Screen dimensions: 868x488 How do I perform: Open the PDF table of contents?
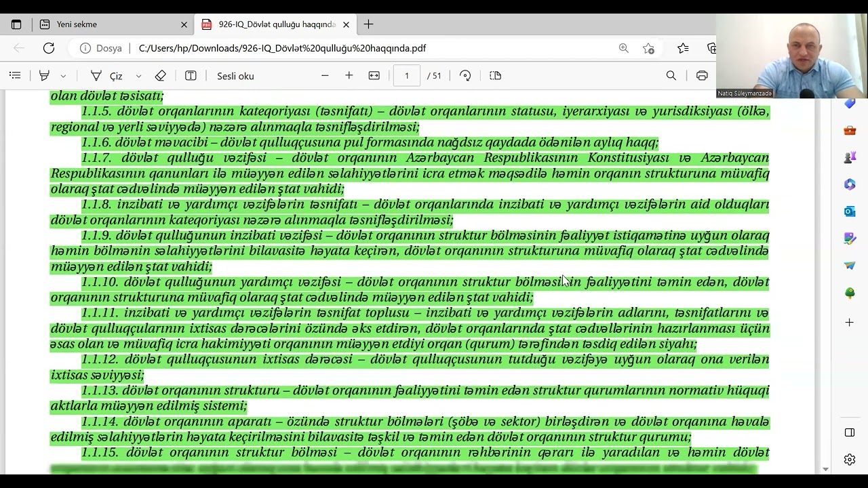click(x=15, y=76)
